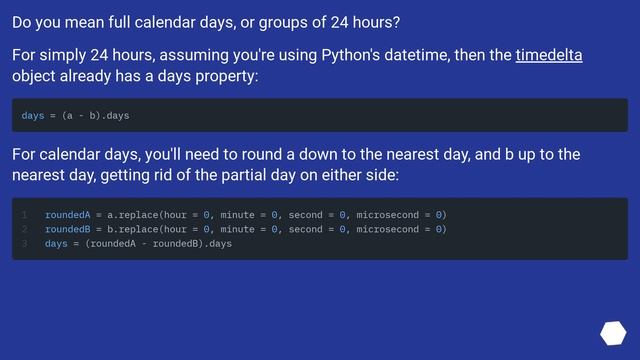Click the white hexagon icon
Image resolution: width=640 pixels, height=360 pixels.
click(613, 333)
